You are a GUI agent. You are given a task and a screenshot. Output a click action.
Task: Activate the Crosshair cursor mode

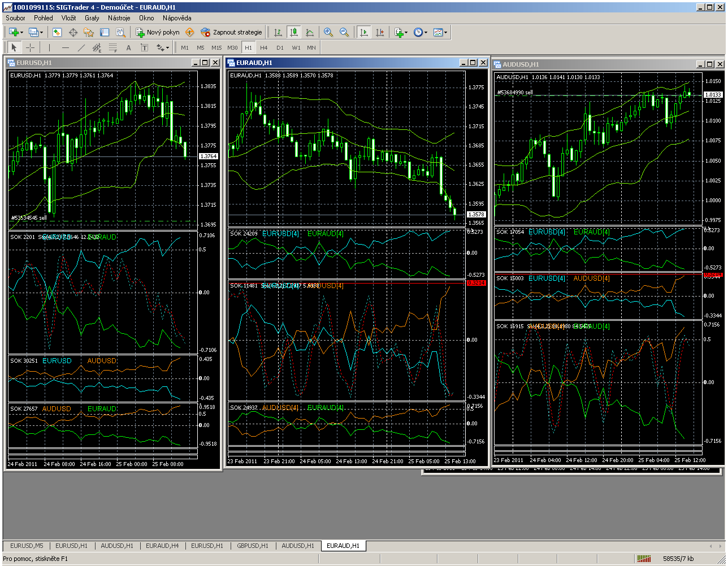31,47
